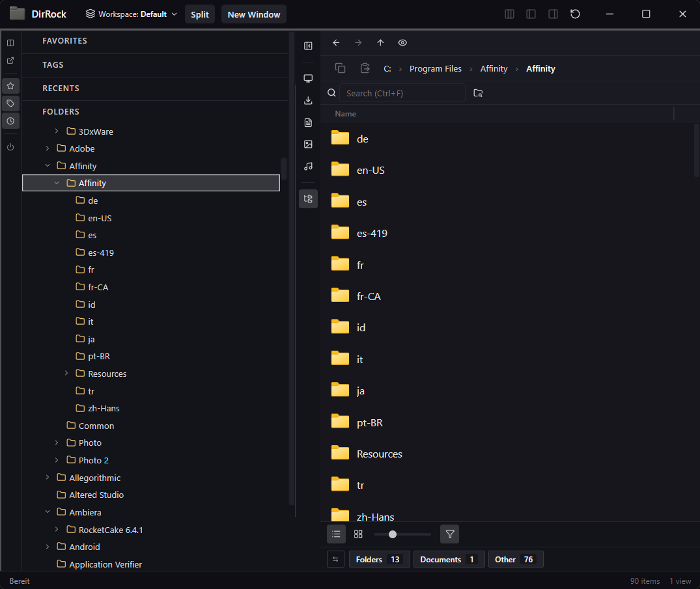Expand the Resources folder in the tree

pyautogui.click(x=65, y=374)
